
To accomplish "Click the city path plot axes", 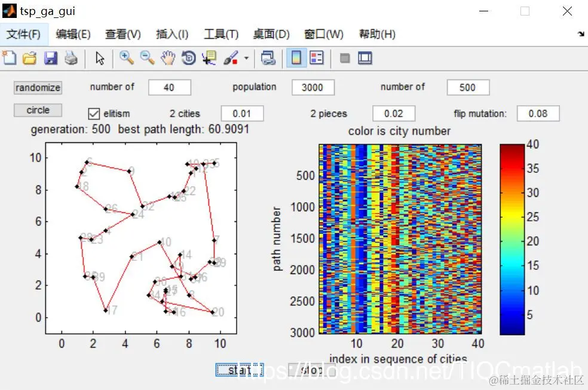I will coord(141,238).
